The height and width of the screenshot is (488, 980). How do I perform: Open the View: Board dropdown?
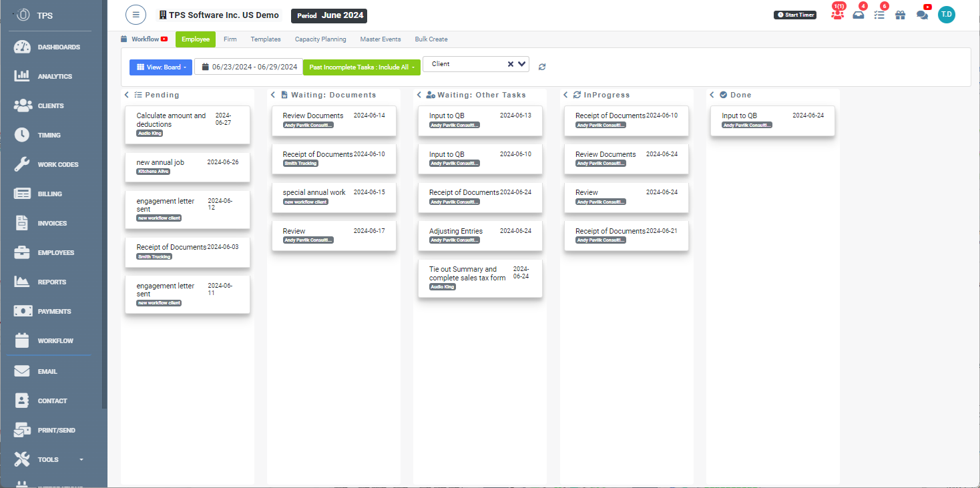[x=161, y=67]
